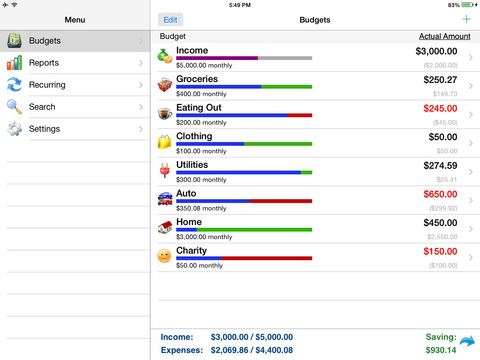Viewport: 480px width, 360px height.
Task: Select Search in the menu
Action: pyautogui.click(x=75, y=107)
